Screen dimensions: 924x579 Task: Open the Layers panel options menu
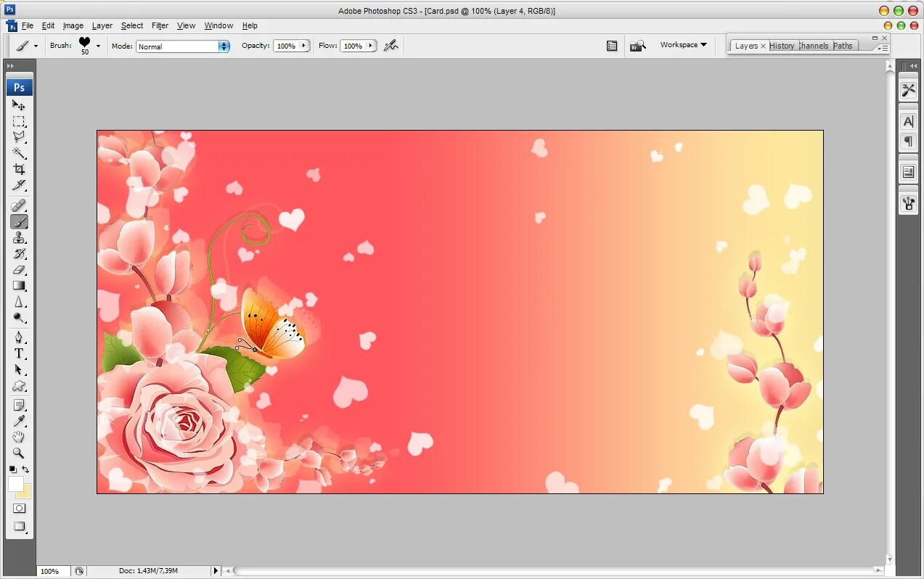coord(882,48)
